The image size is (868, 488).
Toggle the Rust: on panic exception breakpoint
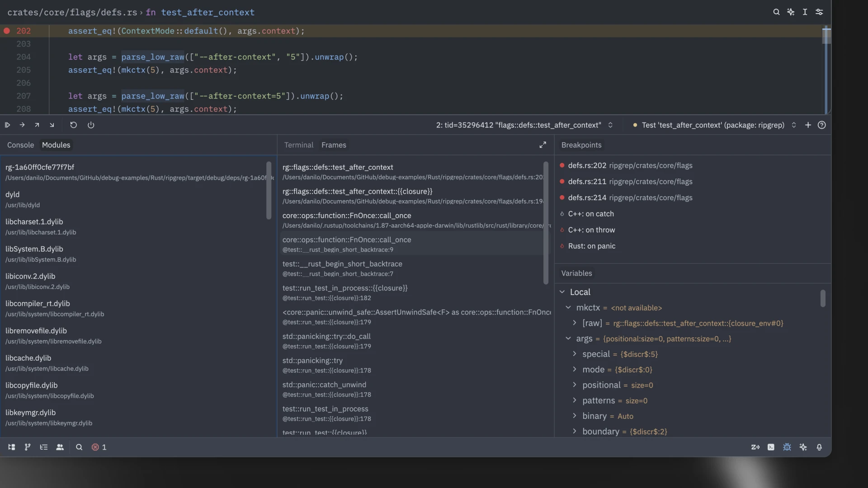(562, 246)
